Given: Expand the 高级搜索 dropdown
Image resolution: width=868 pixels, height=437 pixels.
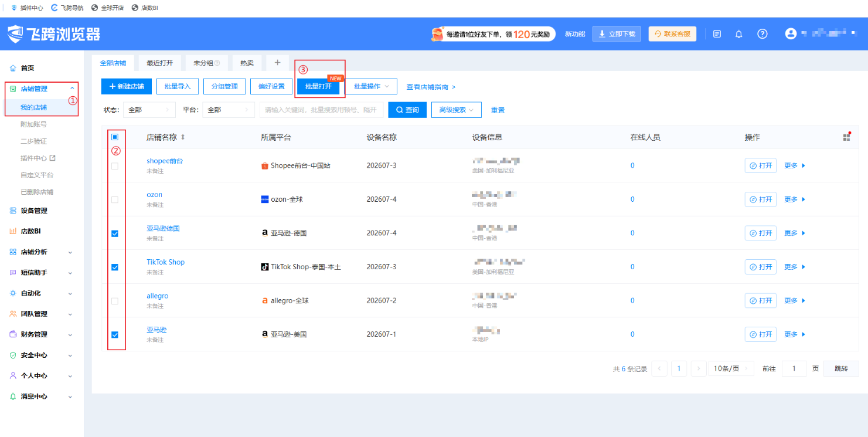Looking at the screenshot, I should 457,110.
